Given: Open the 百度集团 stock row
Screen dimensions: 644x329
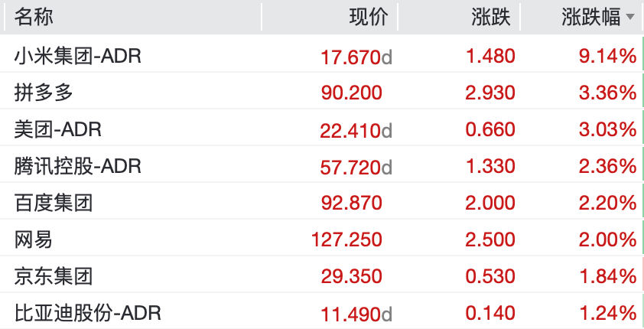Looking at the screenshot, I should (x=322, y=203).
